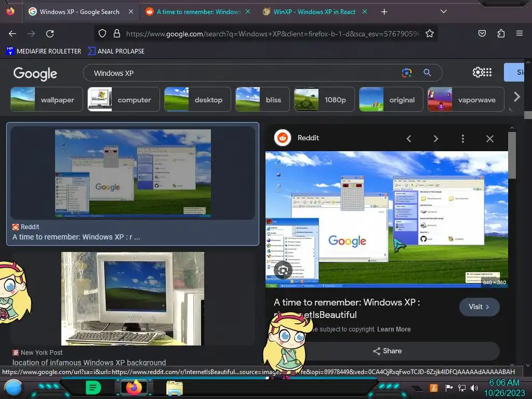Image resolution: width=532 pixels, height=399 pixels.
Task: Open MEDIAFIRE ROULETTER bookmark
Action: click(44, 51)
